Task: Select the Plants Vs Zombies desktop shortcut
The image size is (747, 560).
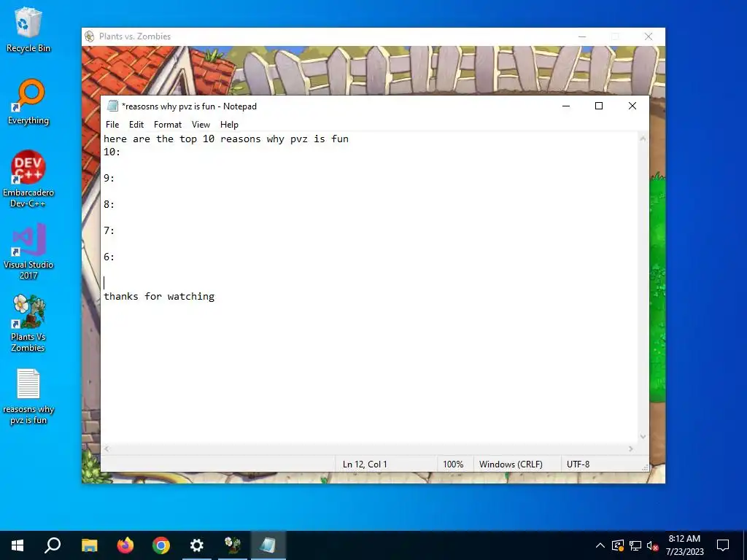Action: 28,324
